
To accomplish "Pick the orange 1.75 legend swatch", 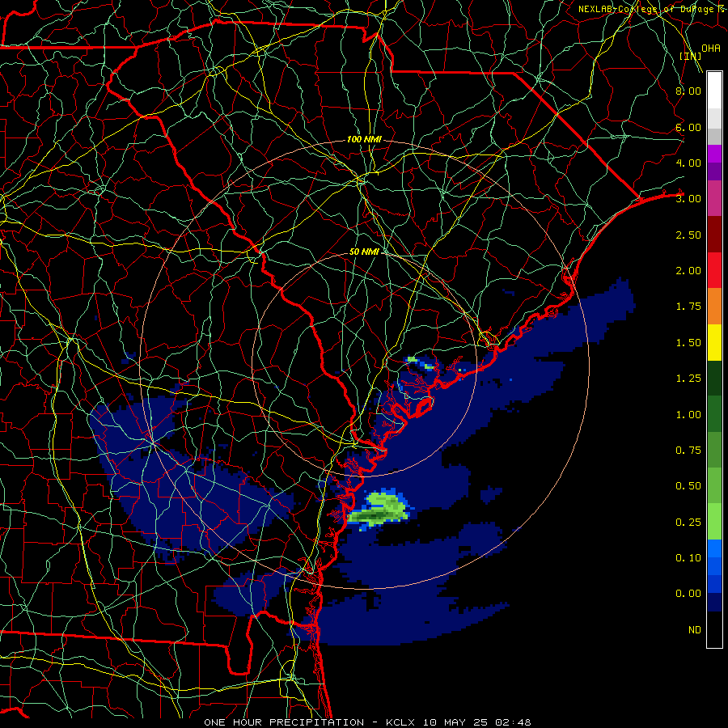I will coord(714,306).
